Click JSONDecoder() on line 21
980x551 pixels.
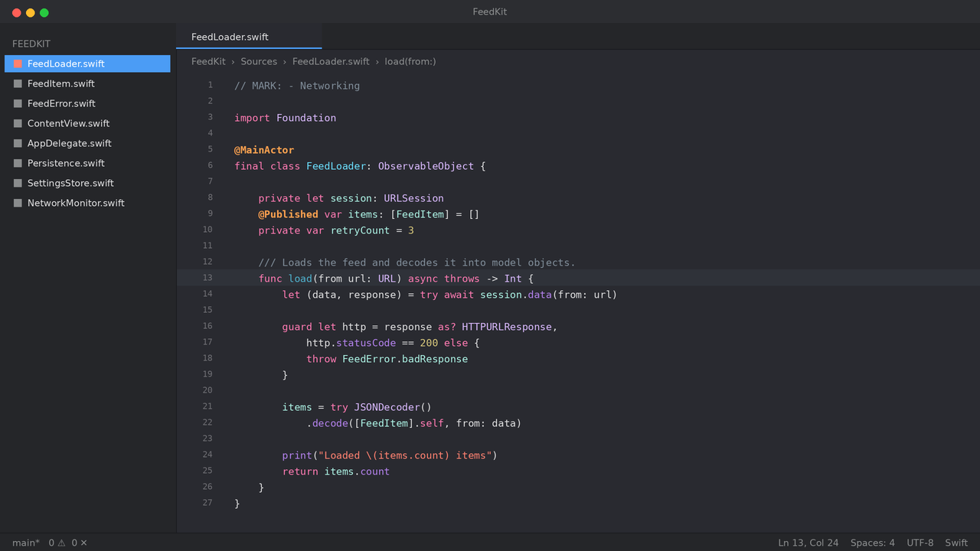tap(393, 407)
